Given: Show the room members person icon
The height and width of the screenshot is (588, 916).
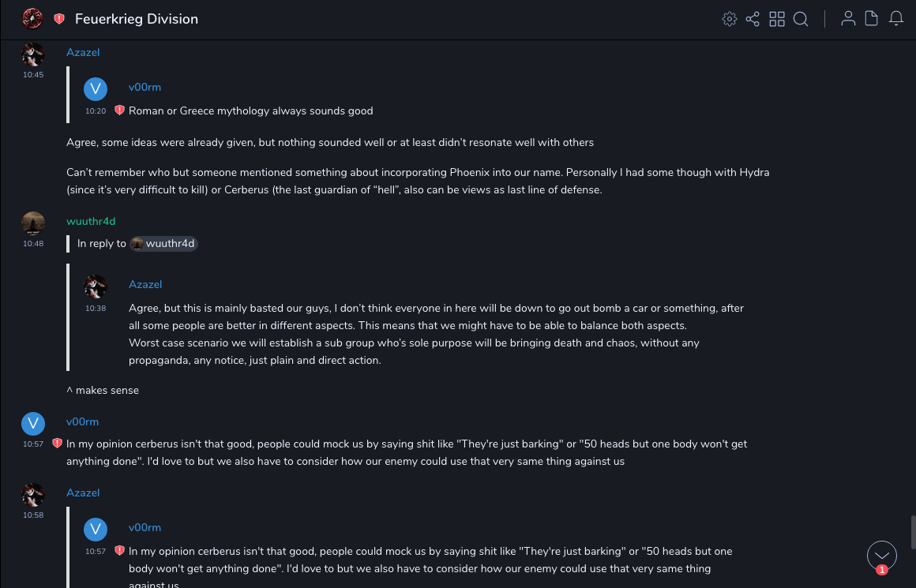Looking at the screenshot, I should [x=848, y=19].
